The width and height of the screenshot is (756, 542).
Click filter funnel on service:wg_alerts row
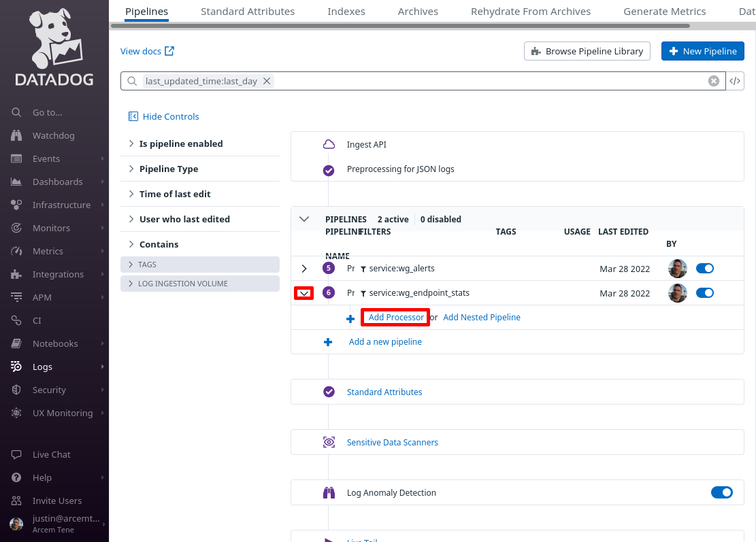363,269
